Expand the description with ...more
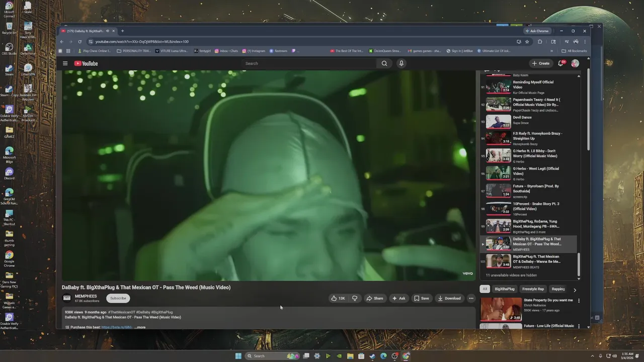The height and width of the screenshot is (362, 644). (140, 327)
